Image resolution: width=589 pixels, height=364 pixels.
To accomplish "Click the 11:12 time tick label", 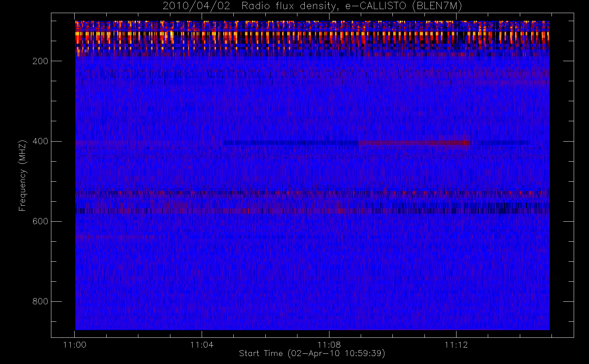I will coord(456,345).
